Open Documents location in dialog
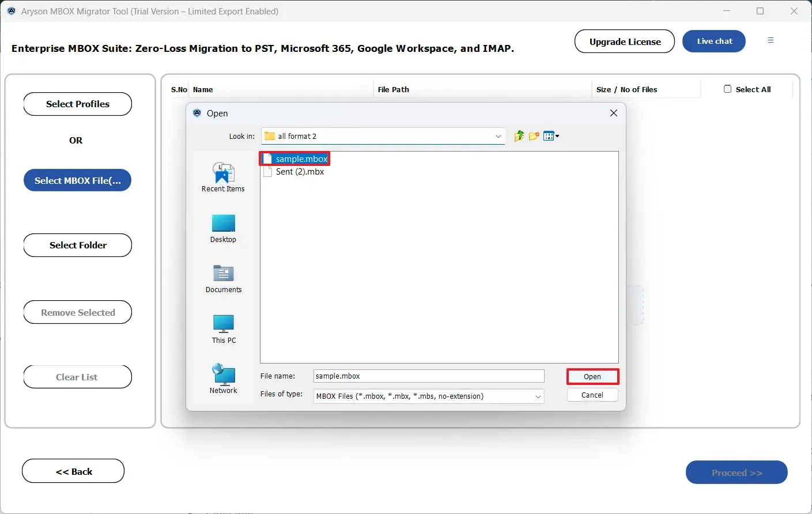 (224, 279)
